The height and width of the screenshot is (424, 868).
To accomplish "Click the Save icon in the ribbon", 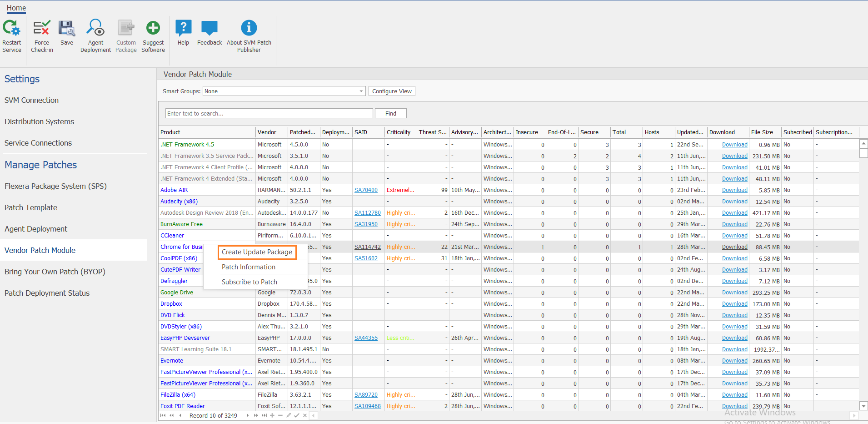I will pyautogui.click(x=66, y=28).
